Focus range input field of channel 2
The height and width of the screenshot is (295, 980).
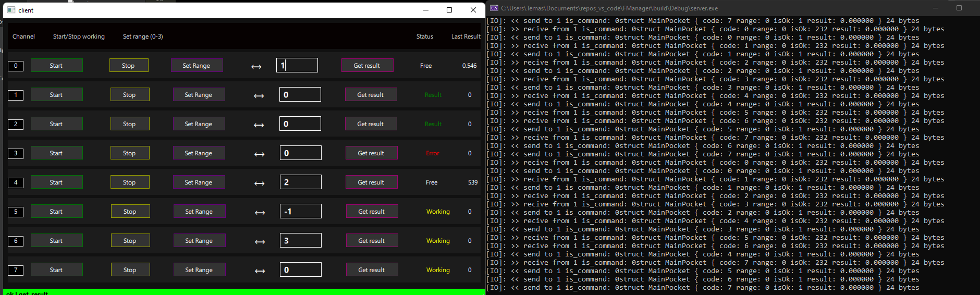click(x=300, y=124)
